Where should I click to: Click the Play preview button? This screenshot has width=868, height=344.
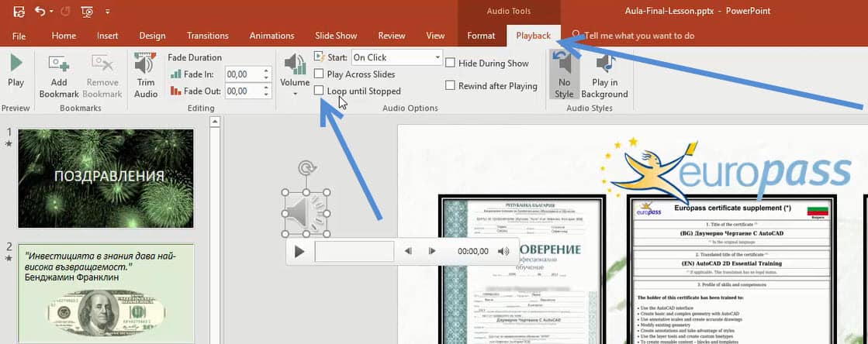16,71
